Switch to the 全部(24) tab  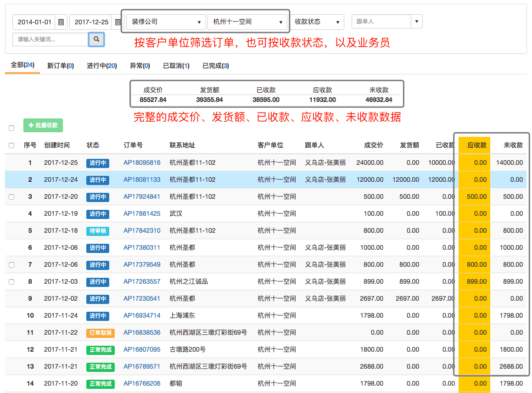(22, 65)
